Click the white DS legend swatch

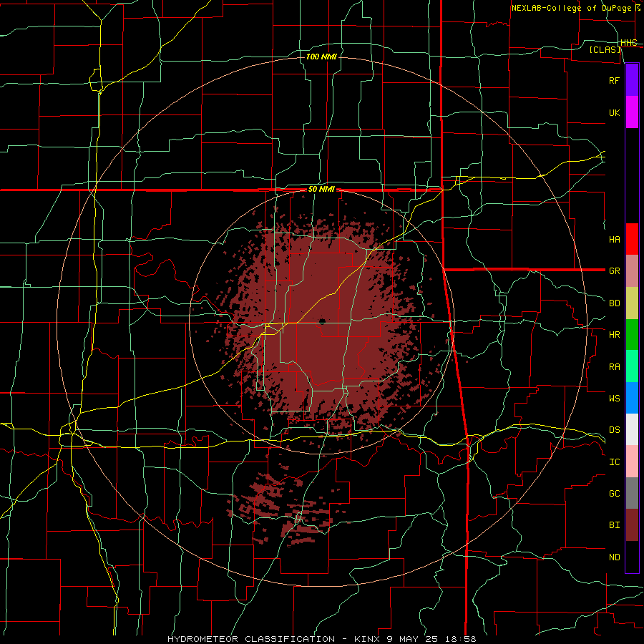click(x=632, y=429)
